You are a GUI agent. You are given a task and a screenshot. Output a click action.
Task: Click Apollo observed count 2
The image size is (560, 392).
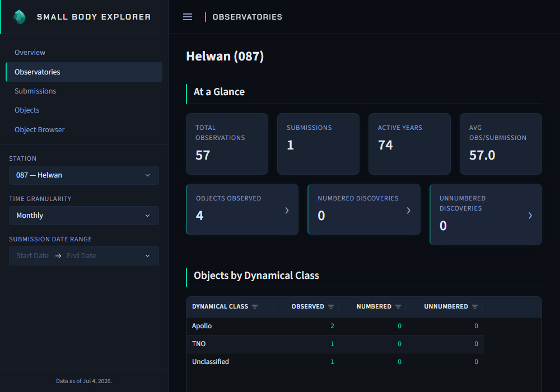pyautogui.click(x=333, y=326)
